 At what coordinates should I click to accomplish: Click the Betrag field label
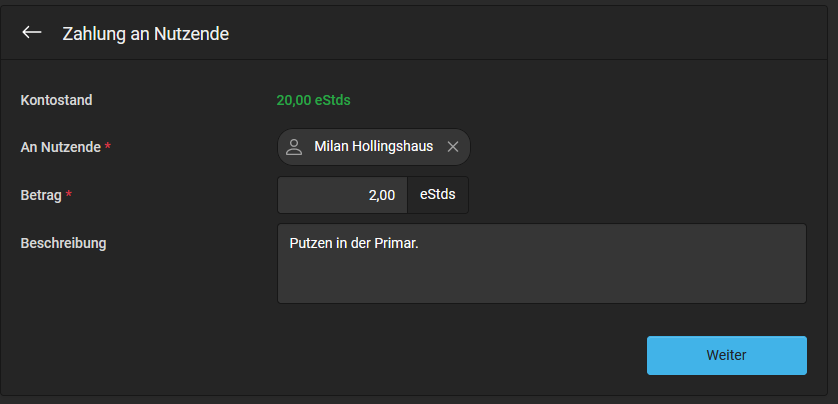coord(41,196)
